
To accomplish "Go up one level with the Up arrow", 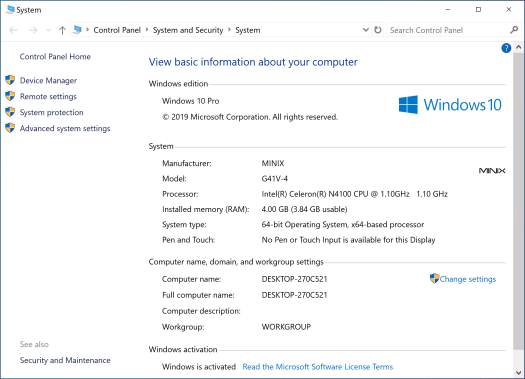I will (62, 30).
